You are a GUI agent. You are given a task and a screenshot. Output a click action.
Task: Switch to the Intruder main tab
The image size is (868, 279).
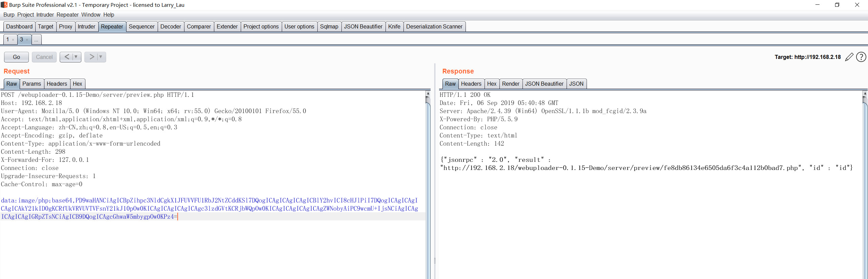(86, 27)
